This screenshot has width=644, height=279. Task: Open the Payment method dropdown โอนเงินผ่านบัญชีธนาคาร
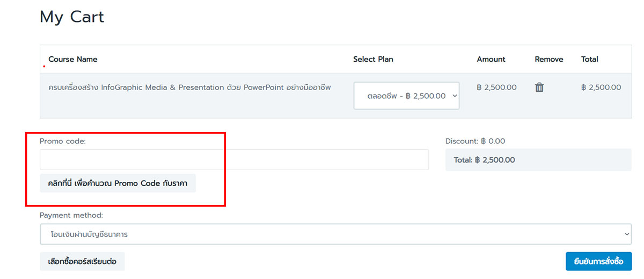pos(335,234)
